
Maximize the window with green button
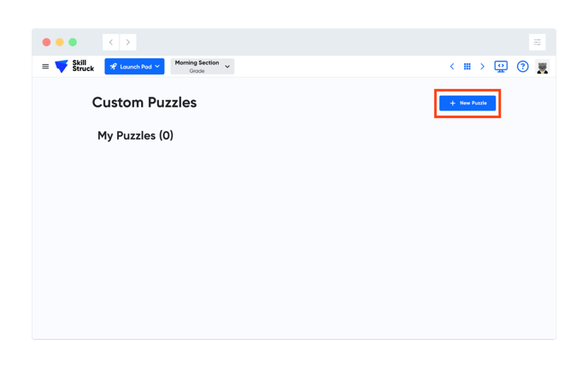[73, 42]
